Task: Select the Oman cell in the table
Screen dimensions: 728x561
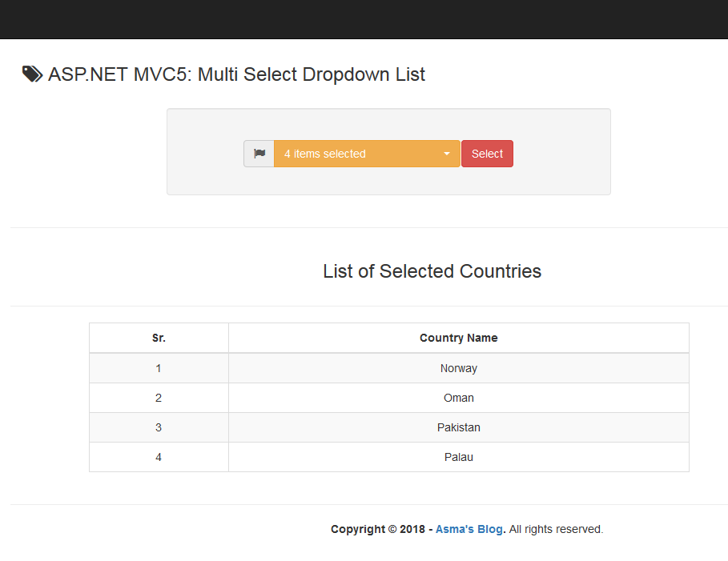Action: pos(458,398)
